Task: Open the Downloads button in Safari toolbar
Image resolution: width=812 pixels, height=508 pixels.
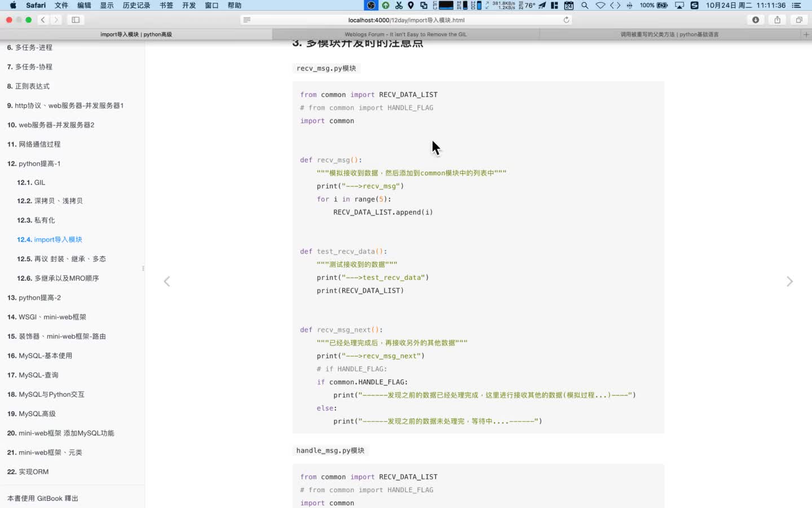Action: (x=756, y=20)
